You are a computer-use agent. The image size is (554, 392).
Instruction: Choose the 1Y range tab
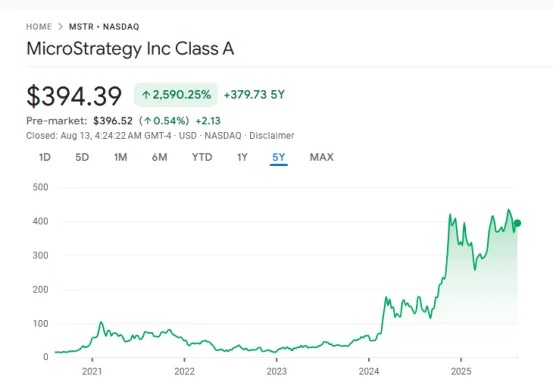242,157
